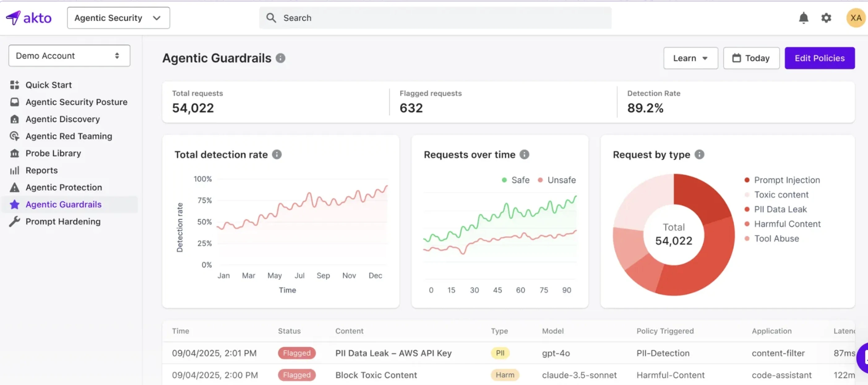Click the code-assistant application cell
868x385 pixels.
781,375
